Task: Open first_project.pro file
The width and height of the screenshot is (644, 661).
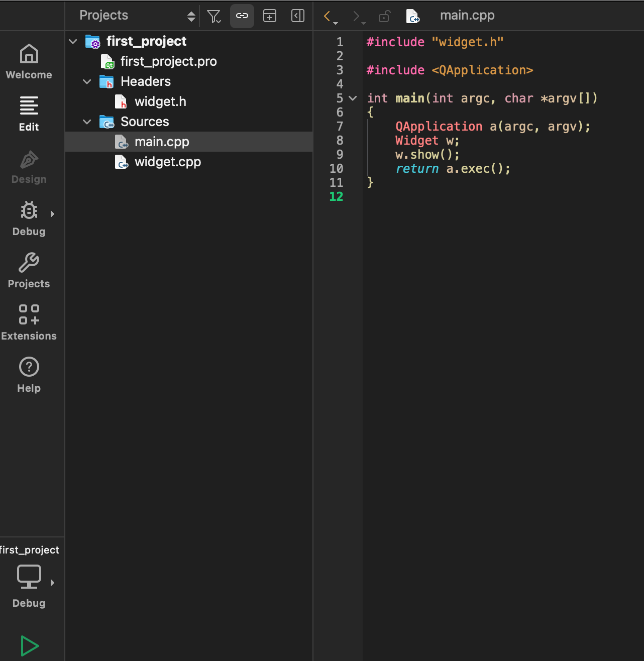Action: click(168, 61)
